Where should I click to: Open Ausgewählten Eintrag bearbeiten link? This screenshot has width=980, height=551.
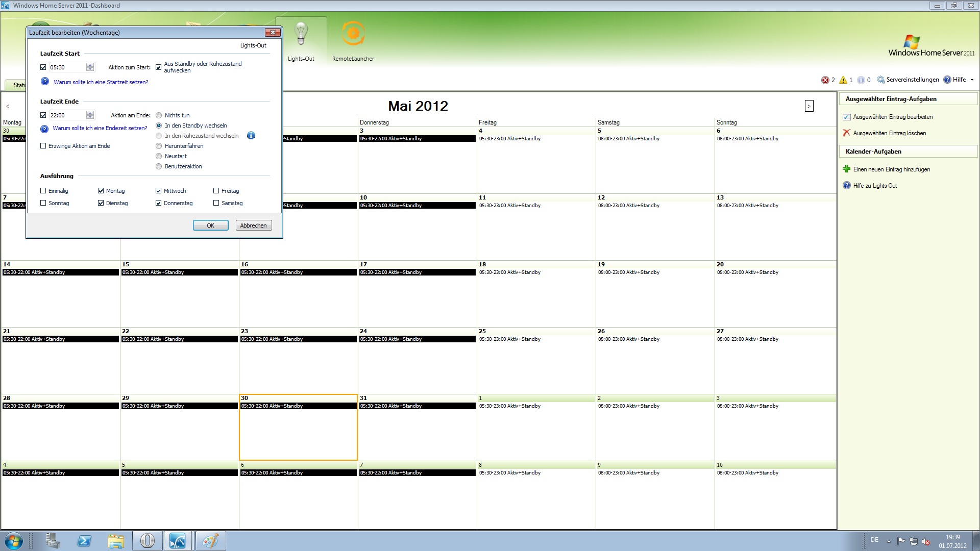[x=893, y=116]
